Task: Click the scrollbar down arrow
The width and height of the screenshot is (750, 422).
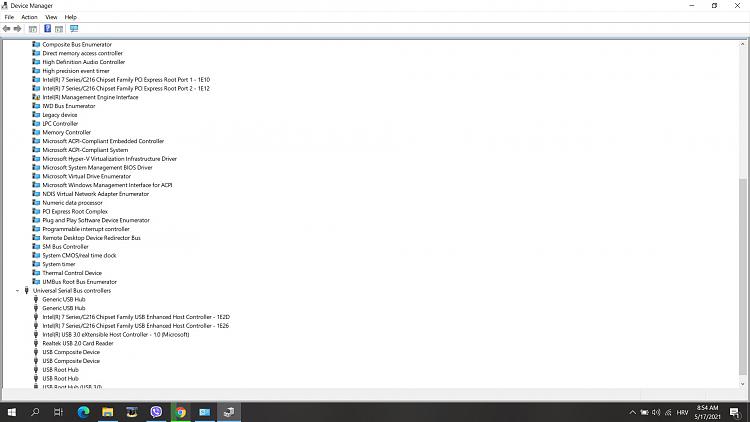Action: pos(742,384)
